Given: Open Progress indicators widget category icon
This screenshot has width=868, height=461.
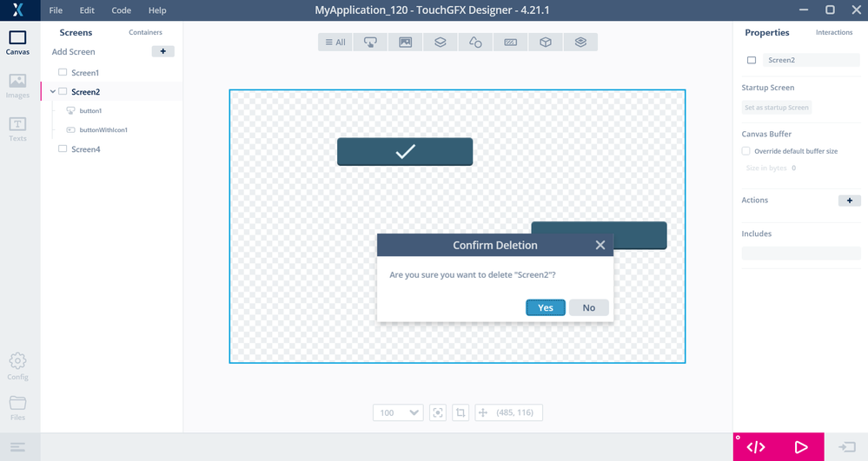Looking at the screenshot, I should (510, 42).
